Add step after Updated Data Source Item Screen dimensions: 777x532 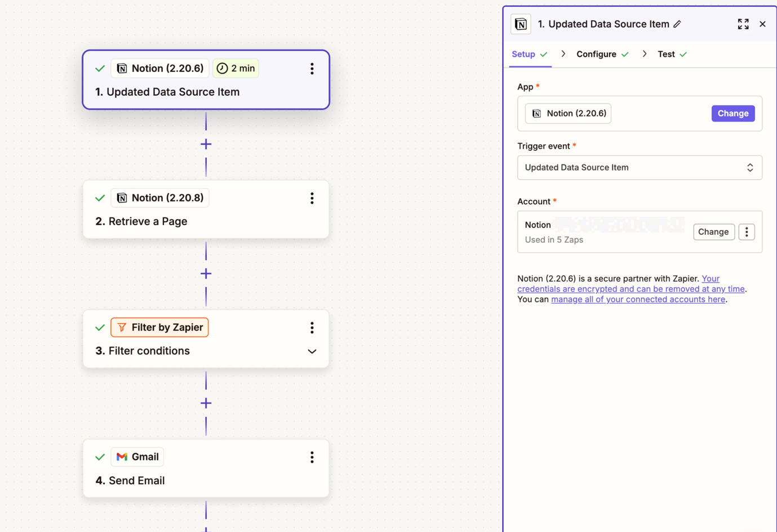pyautogui.click(x=206, y=144)
